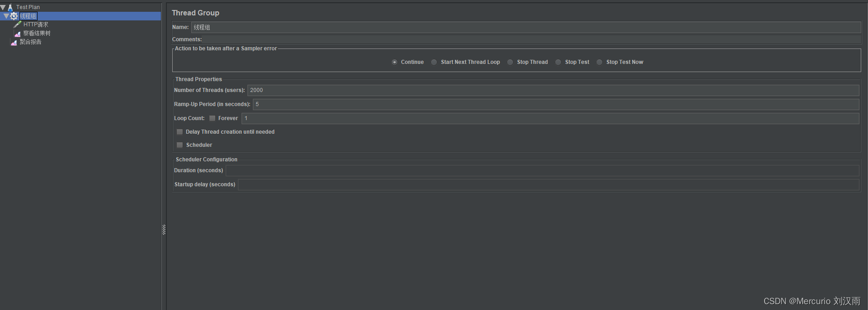The width and height of the screenshot is (868, 310).
Task: Click the 聚合报告 chart icon
Action: pos(14,42)
